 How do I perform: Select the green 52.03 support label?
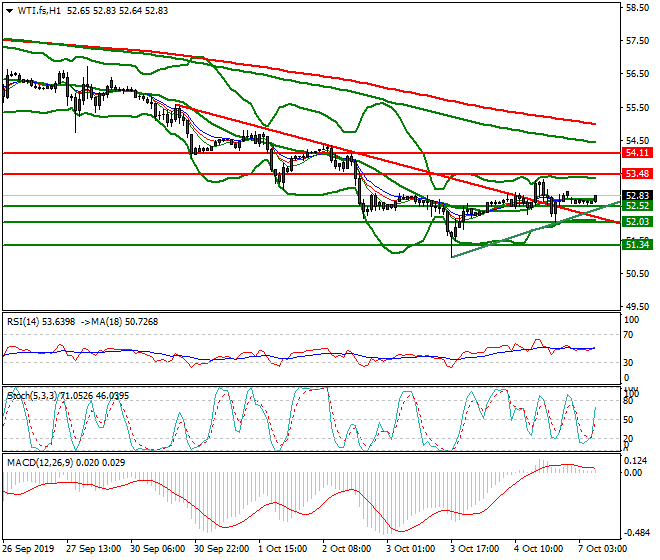pos(637,221)
